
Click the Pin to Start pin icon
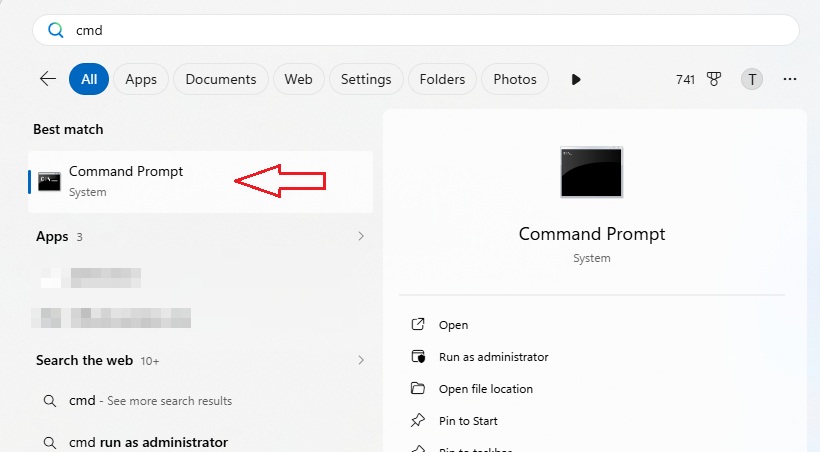point(418,420)
